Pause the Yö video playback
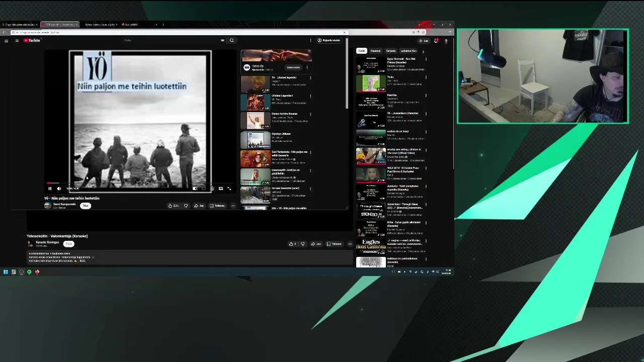644x362 pixels. 50,189
